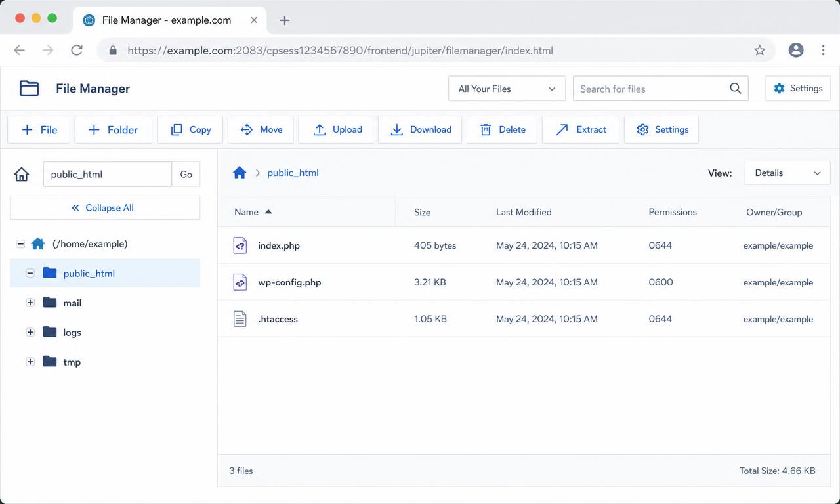840x504 pixels.
Task: Click the mail folder icon in tree
Action: (x=50, y=303)
